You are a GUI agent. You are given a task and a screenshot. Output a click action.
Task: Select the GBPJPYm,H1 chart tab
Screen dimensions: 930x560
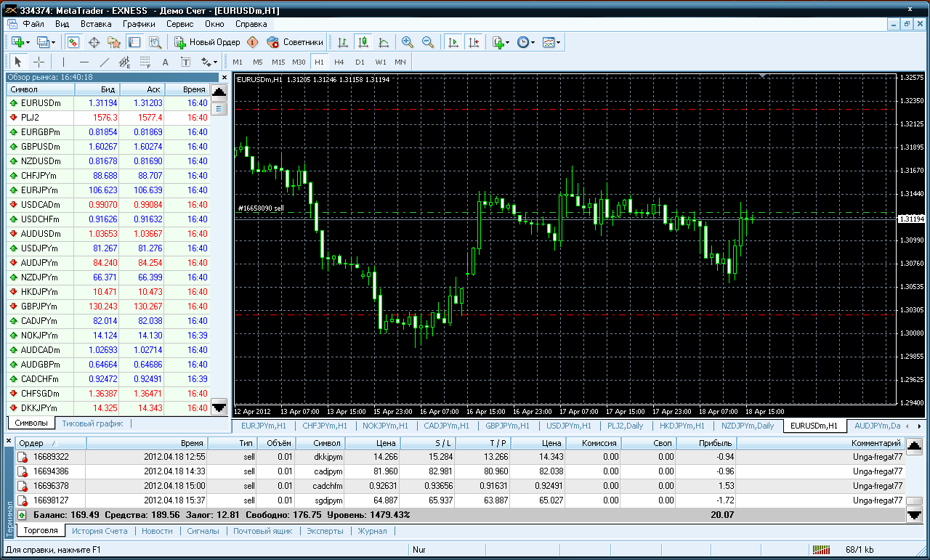[x=507, y=426]
